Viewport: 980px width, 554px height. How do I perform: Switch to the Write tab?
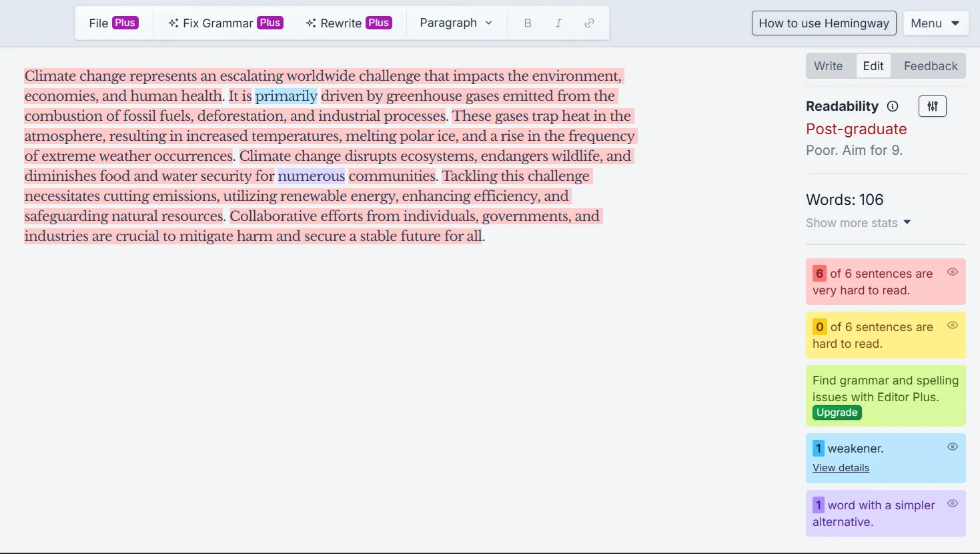(x=829, y=65)
